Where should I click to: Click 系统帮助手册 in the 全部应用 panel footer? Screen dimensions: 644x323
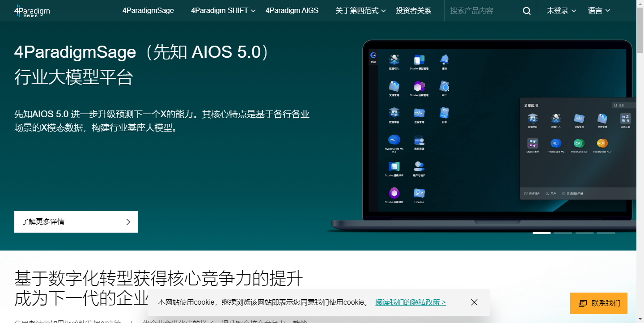click(x=572, y=194)
